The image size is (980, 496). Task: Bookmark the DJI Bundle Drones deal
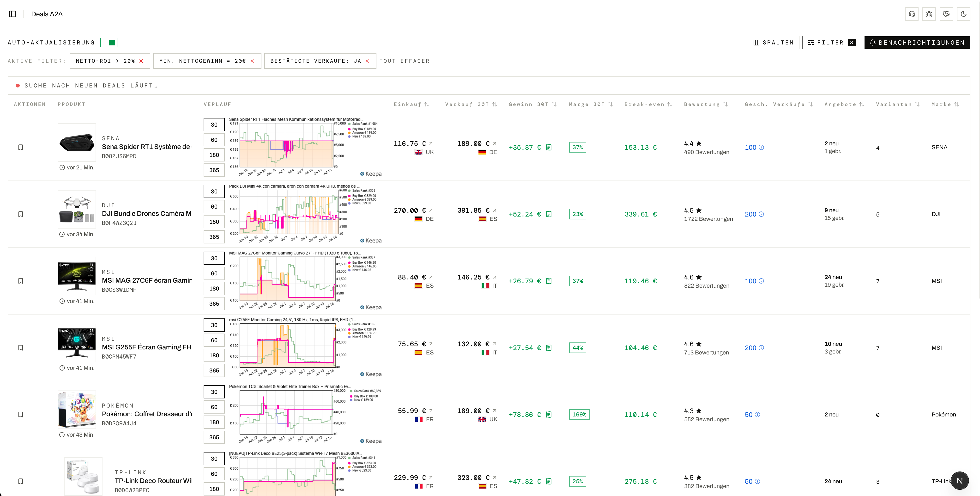(21, 214)
